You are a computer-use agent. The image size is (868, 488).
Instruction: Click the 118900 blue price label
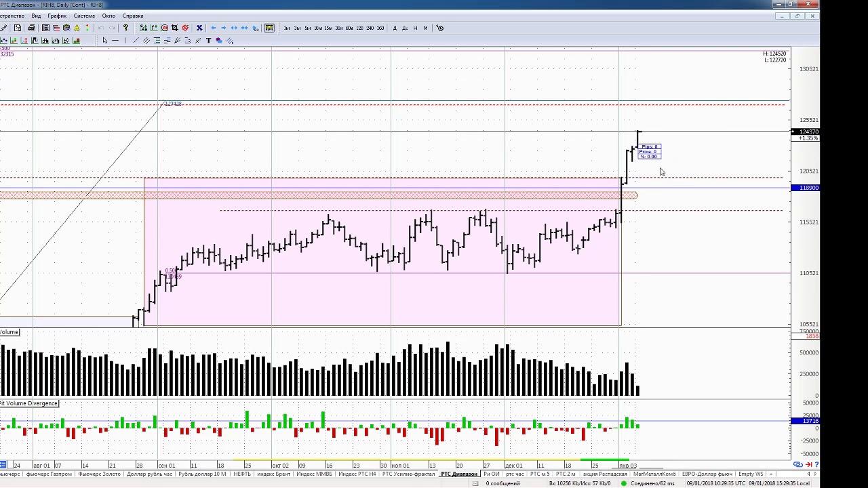[806, 188]
